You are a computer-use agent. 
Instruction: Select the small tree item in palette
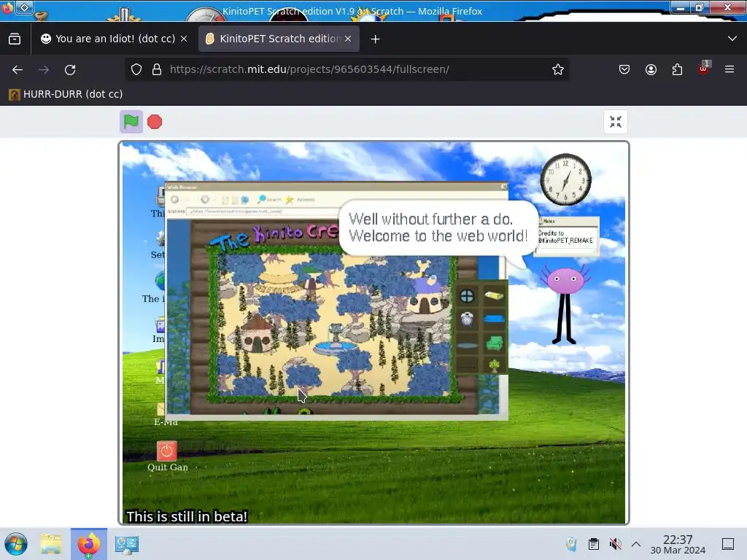pyautogui.click(x=495, y=366)
